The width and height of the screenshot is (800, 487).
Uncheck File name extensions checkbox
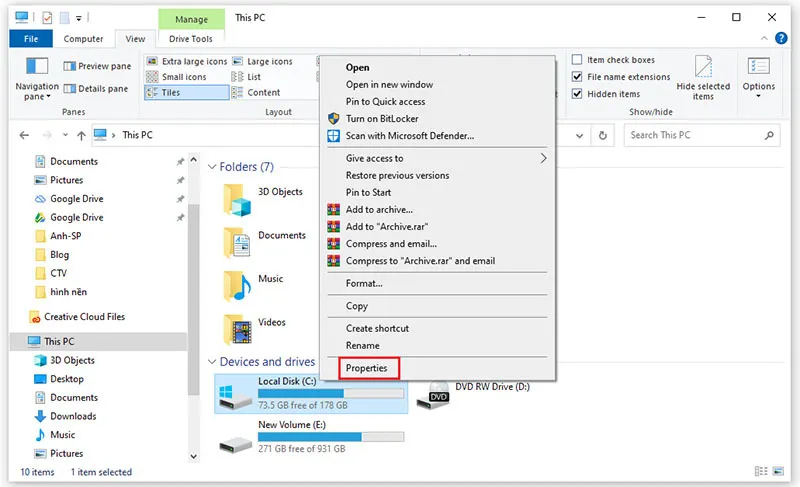pos(577,77)
